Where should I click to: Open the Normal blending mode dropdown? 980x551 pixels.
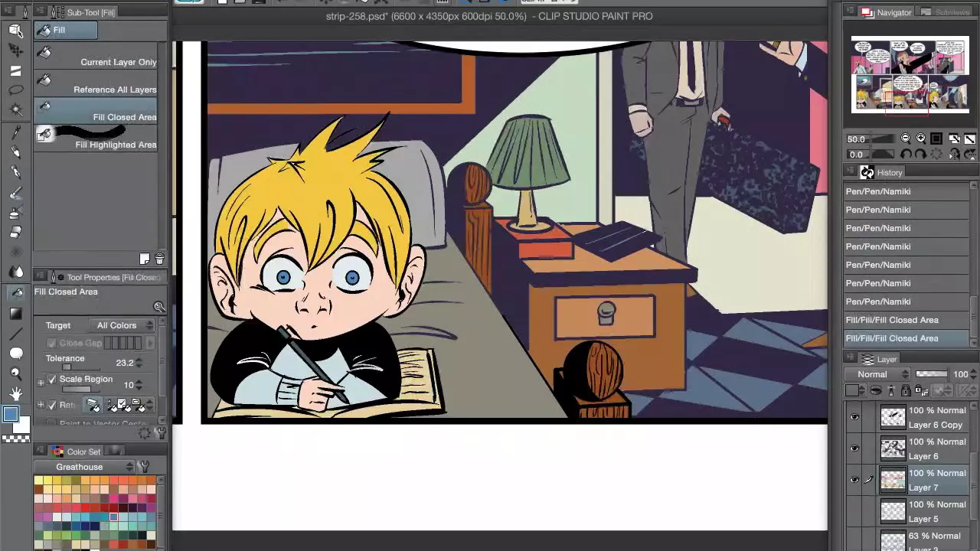pyautogui.click(x=877, y=374)
